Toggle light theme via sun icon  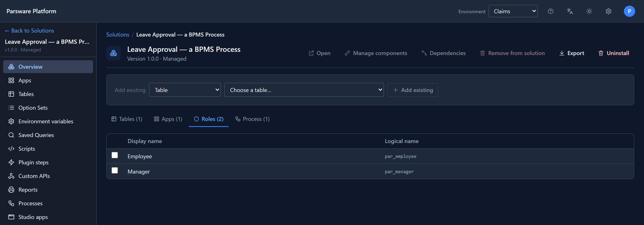(x=589, y=11)
